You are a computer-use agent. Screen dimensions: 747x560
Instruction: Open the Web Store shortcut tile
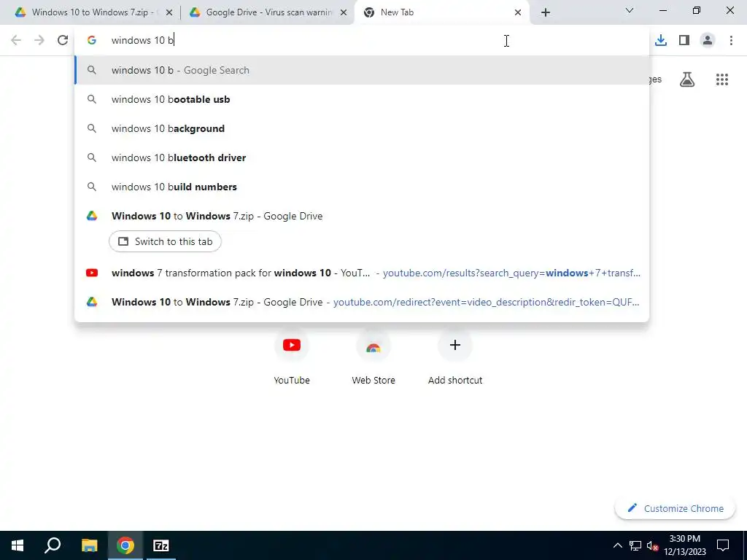373,355
